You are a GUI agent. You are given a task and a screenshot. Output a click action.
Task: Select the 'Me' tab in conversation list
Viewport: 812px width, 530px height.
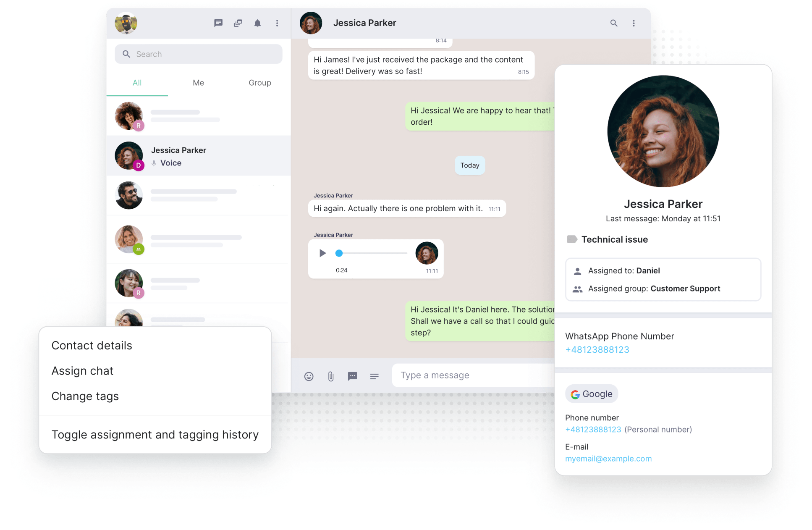[198, 82]
